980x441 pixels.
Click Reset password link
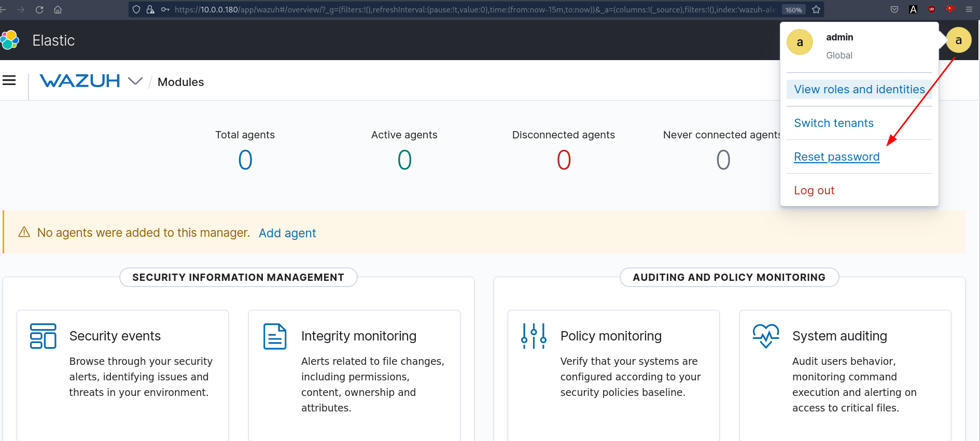pos(836,157)
